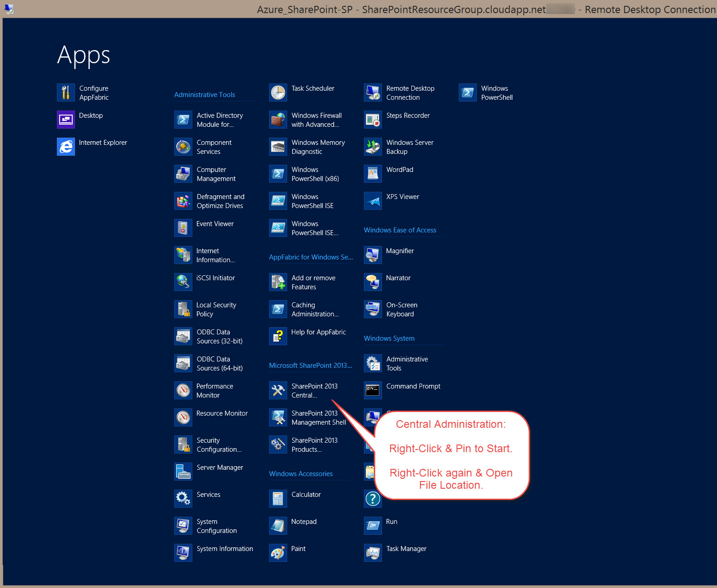Open Windows Memory Diagnostic icon
The image size is (717, 588).
click(x=278, y=147)
